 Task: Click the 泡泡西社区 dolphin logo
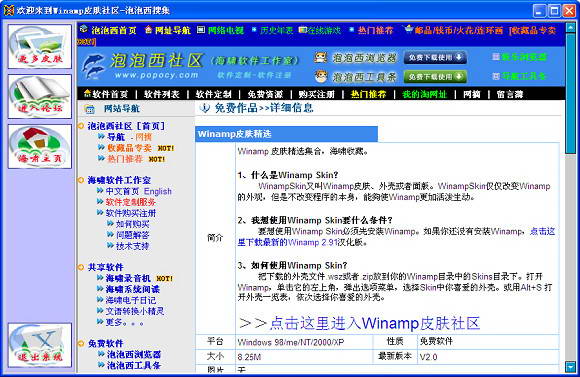tap(93, 66)
